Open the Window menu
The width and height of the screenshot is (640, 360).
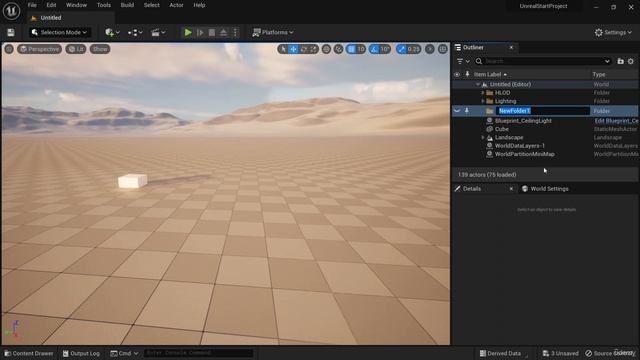(x=76, y=5)
